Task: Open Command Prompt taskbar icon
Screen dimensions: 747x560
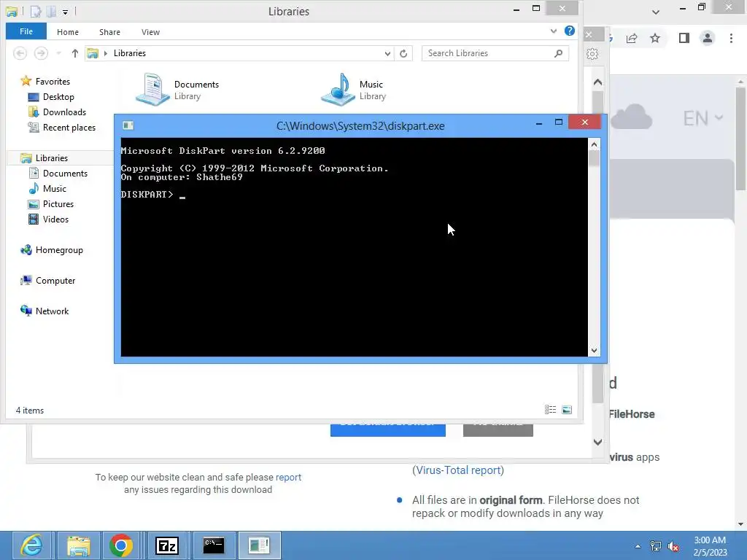Action: click(214, 545)
